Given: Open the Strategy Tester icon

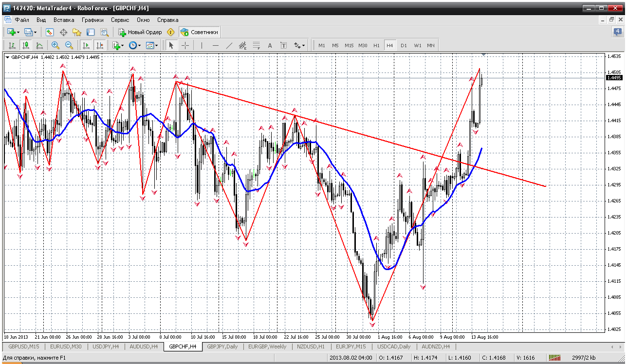Looking at the screenshot, I should click(x=104, y=32).
